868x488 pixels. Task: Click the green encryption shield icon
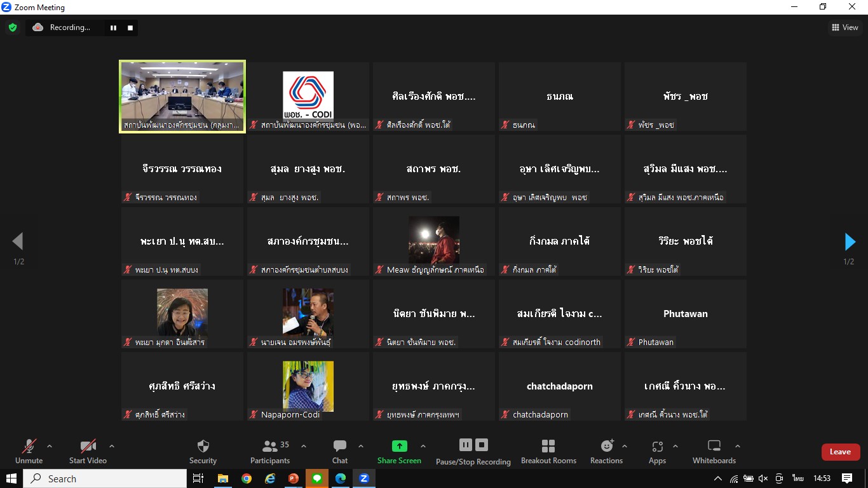(x=13, y=27)
